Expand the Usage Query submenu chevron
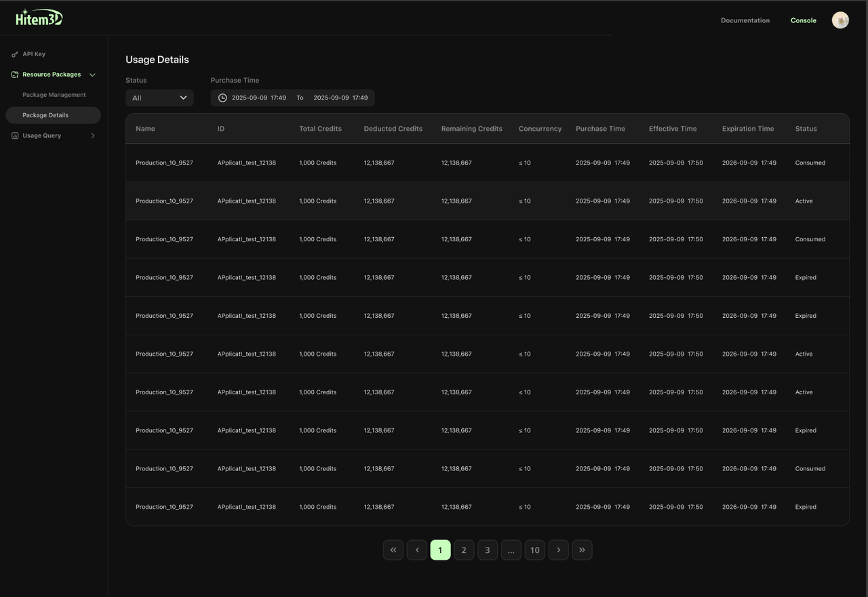The image size is (868, 597). [x=93, y=136]
